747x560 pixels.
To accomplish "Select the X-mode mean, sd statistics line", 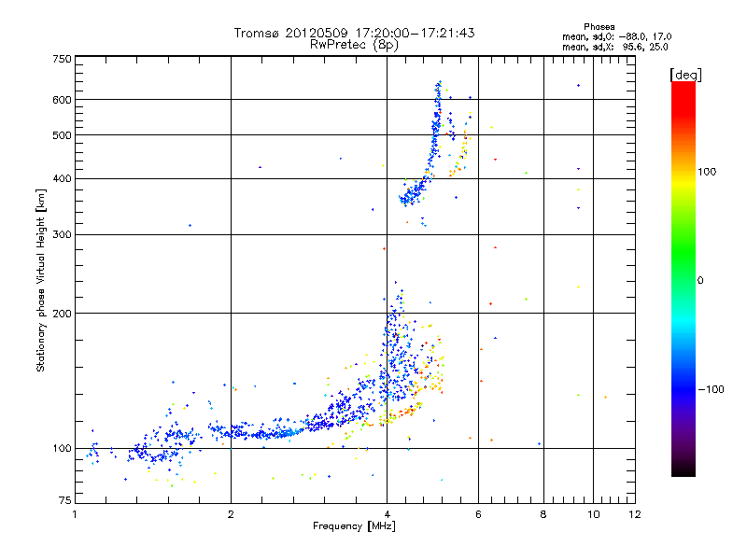I will 617,47.
